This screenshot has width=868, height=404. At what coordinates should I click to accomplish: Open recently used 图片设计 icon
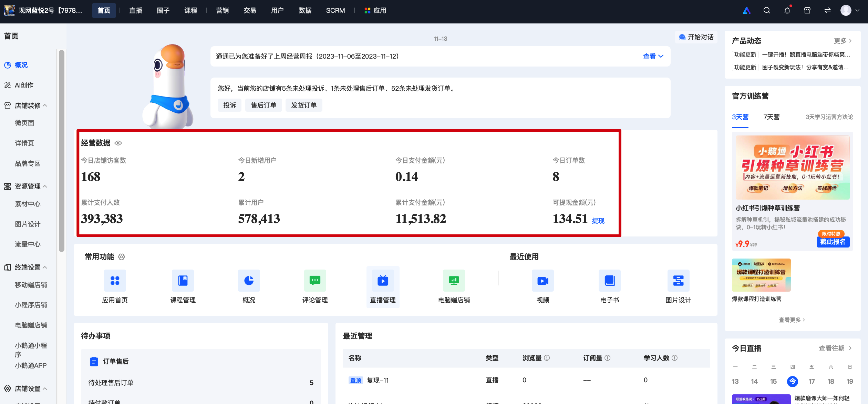click(x=678, y=281)
